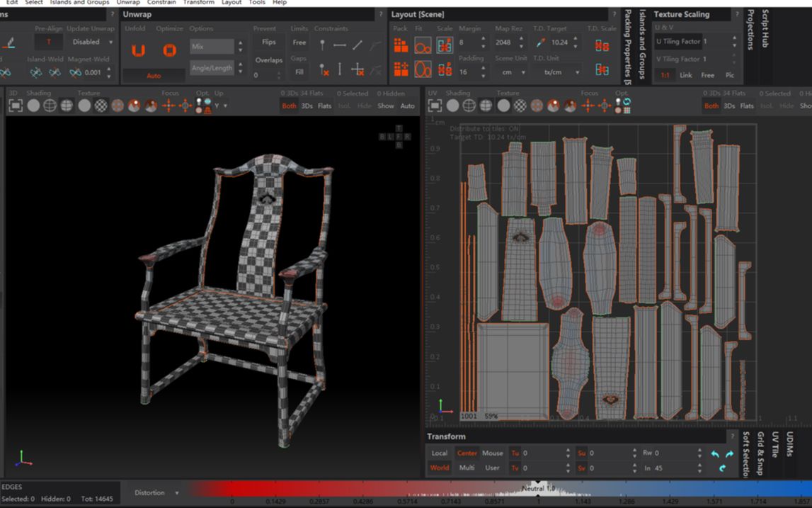This screenshot has height=508, width=812.
Task: Click Show button in 3D viewport
Action: [386, 106]
